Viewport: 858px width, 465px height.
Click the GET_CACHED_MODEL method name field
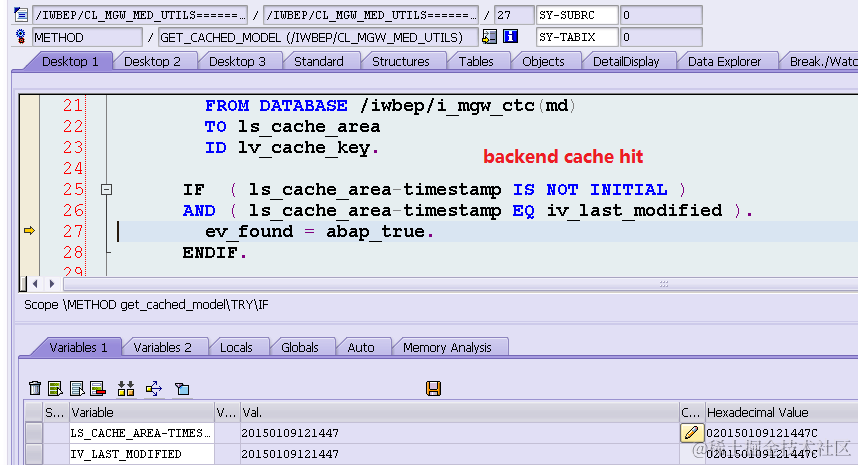tap(318, 37)
